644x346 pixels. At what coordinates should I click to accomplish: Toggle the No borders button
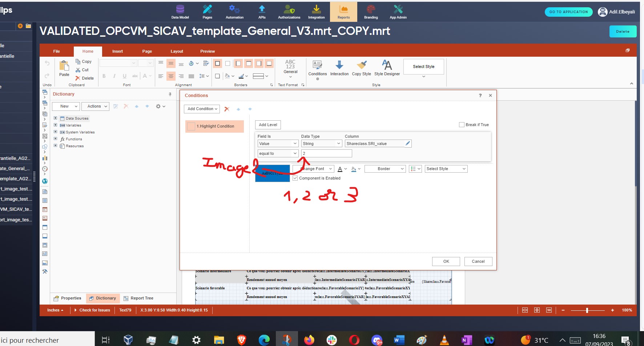(228, 64)
